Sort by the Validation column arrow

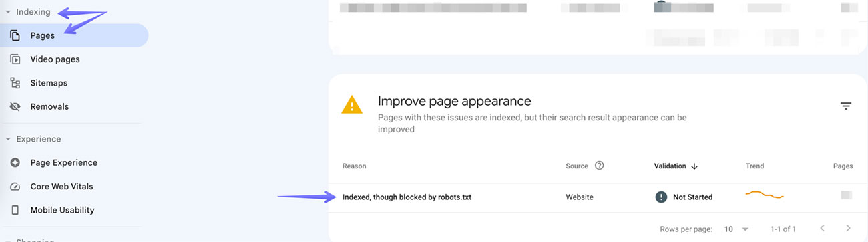694,166
